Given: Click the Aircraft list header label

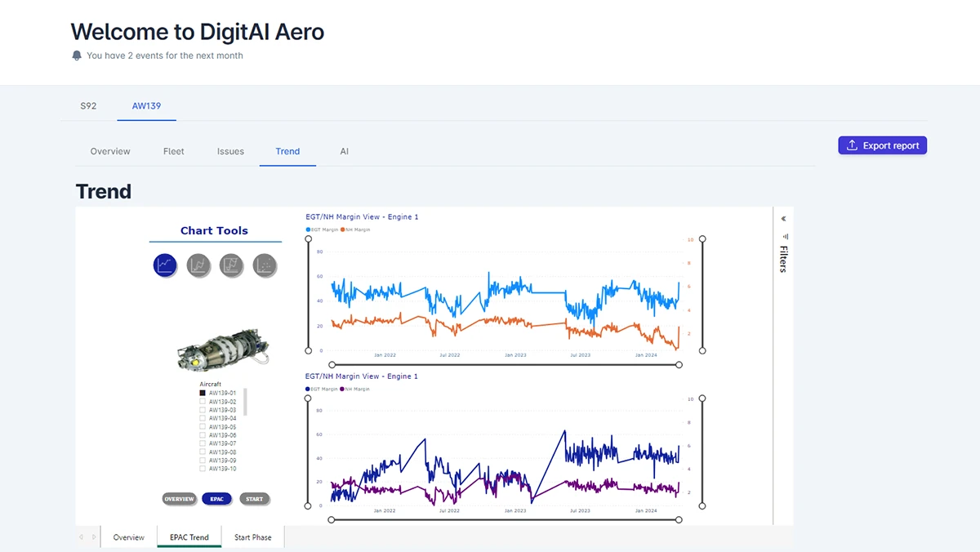Looking at the screenshot, I should 211,384.
